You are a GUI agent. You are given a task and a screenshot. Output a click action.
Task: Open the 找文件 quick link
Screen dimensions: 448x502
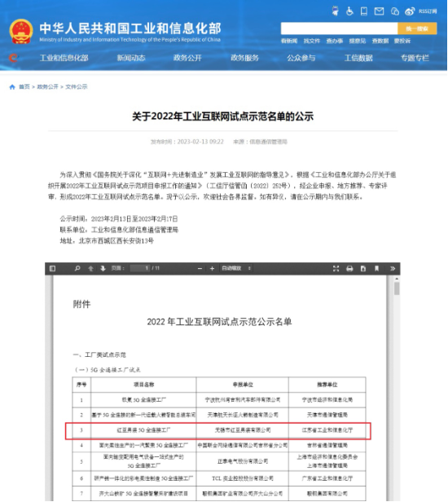click(x=312, y=41)
